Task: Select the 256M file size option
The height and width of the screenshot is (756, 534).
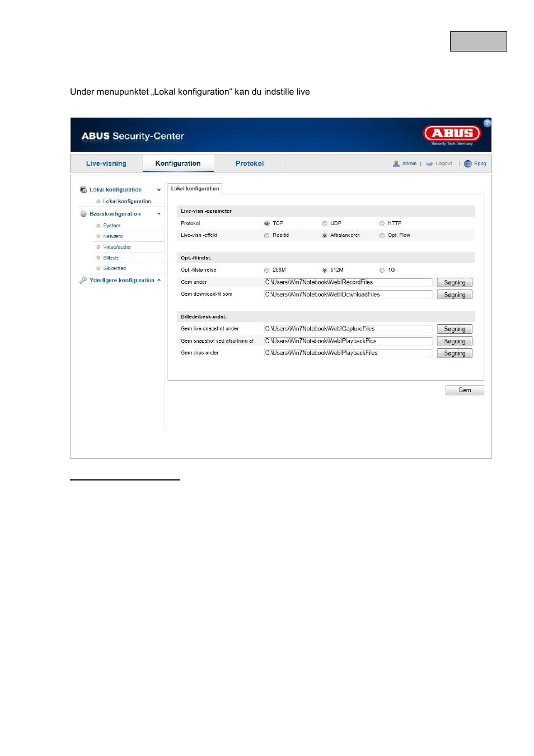Action: pos(267,270)
